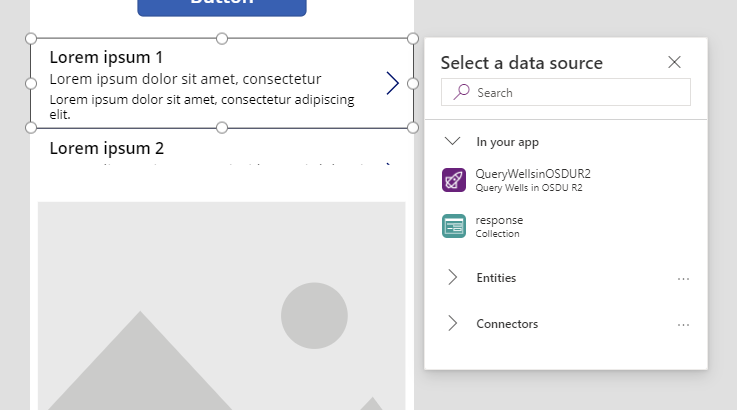Screen dimensions: 737x410
Task: Click the Entities label
Action: pos(496,278)
